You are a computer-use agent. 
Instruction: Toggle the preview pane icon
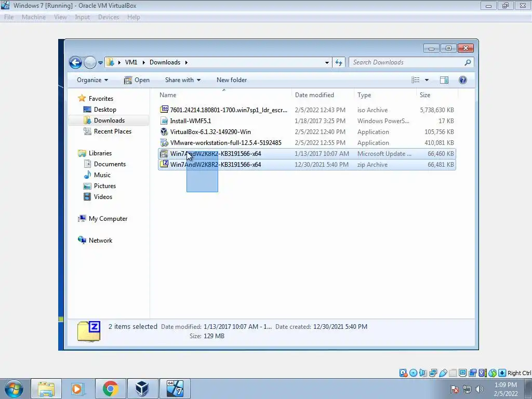coord(444,79)
